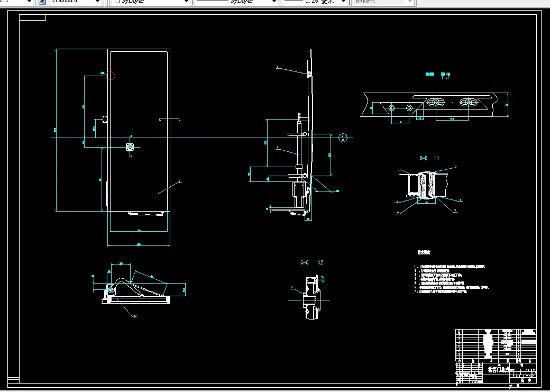This screenshot has height=392, width=550.
Task: Select the balloon circle at centerline end
Action: [343, 138]
